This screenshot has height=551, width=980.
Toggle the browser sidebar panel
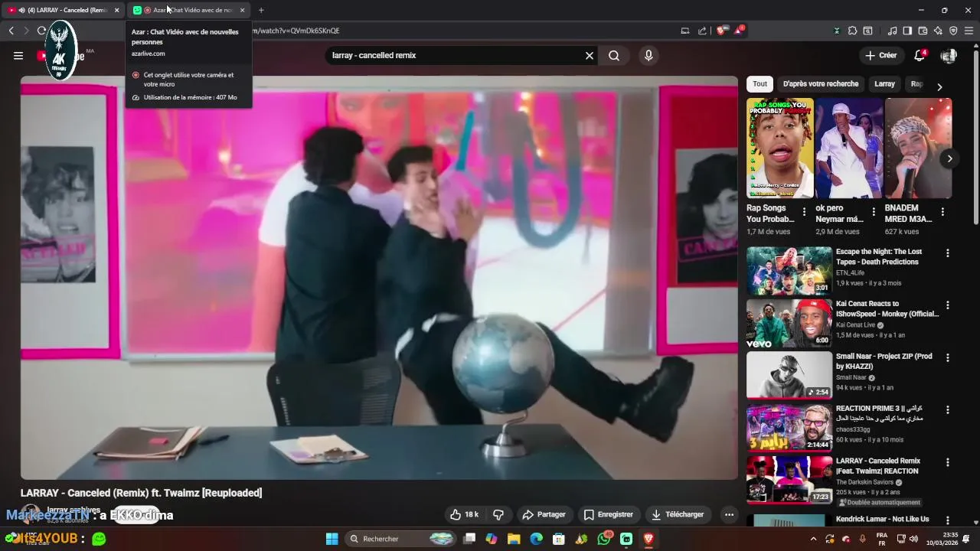[x=907, y=31]
